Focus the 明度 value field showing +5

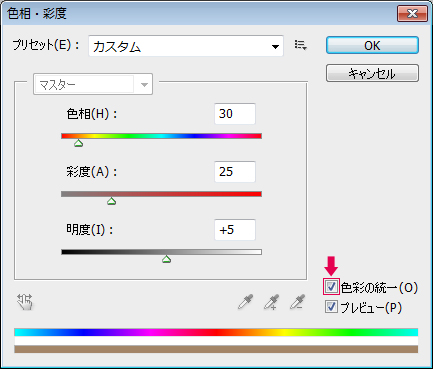click(x=235, y=230)
